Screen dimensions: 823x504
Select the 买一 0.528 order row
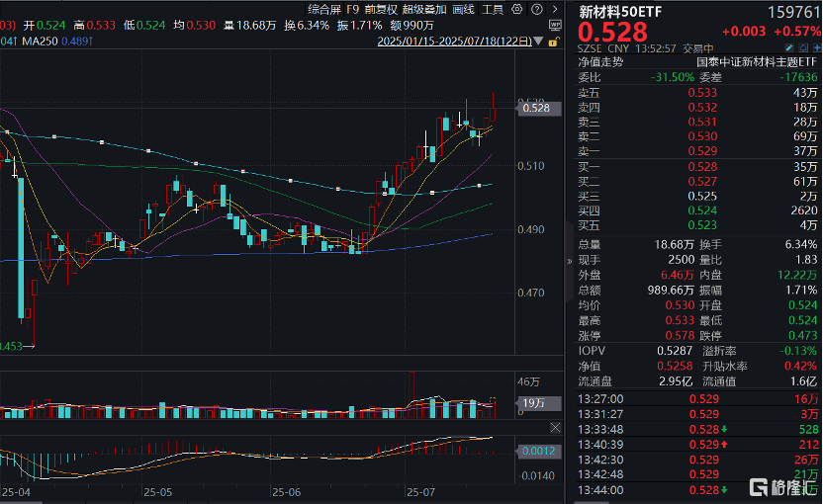pos(697,167)
